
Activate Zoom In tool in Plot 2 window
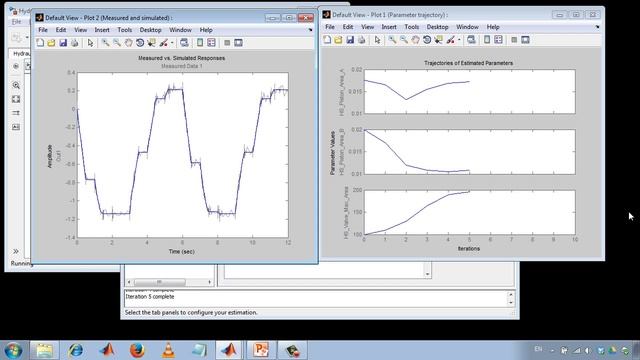coord(105,42)
